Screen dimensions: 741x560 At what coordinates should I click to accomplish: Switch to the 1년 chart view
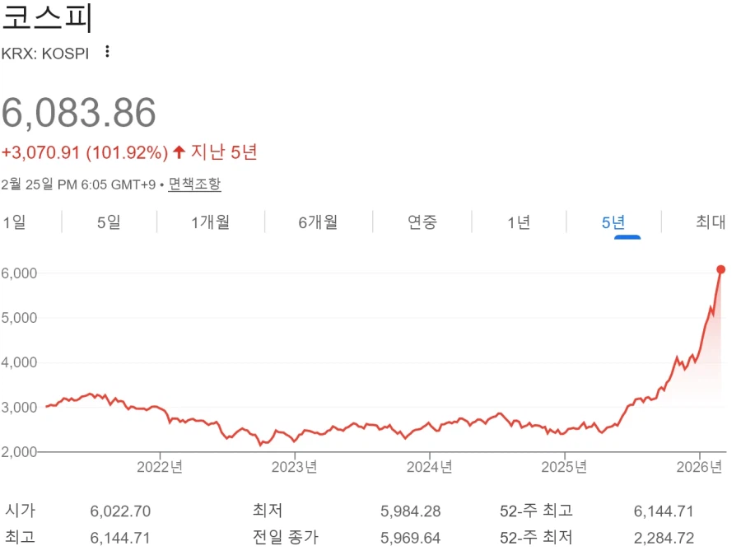tap(520, 222)
